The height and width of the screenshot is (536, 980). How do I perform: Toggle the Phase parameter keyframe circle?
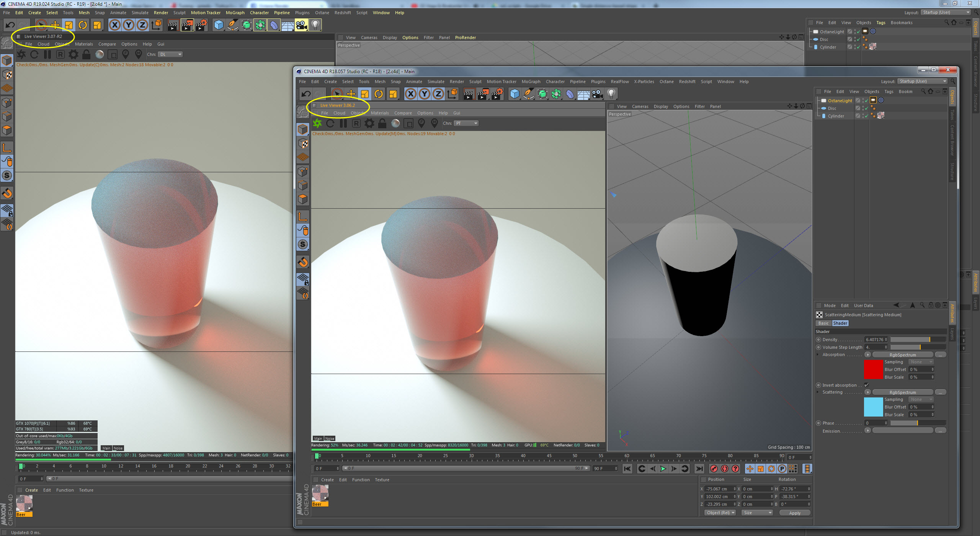pyautogui.click(x=818, y=423)
